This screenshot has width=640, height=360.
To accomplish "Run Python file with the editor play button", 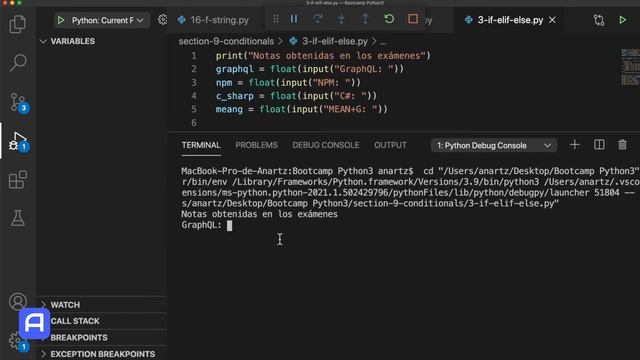I will [622, 20].
